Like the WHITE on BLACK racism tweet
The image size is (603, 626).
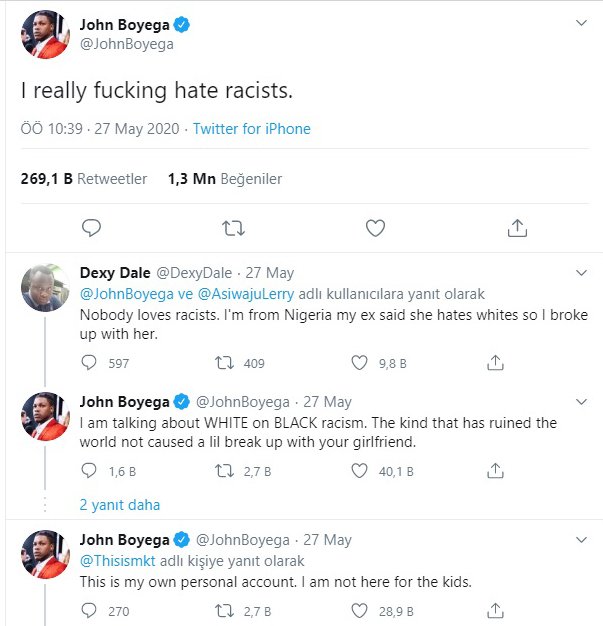coord(360,471)
